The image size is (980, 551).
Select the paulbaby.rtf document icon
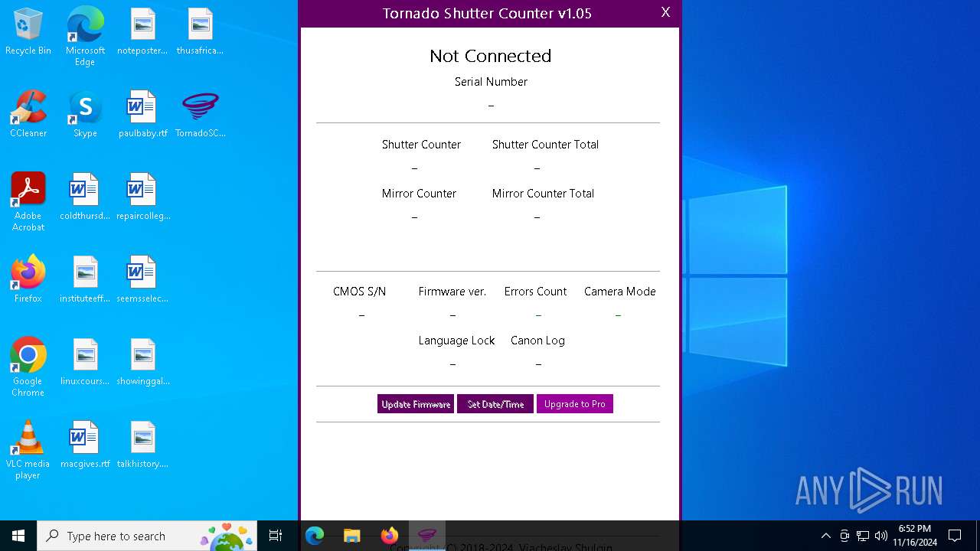point(142,114)
